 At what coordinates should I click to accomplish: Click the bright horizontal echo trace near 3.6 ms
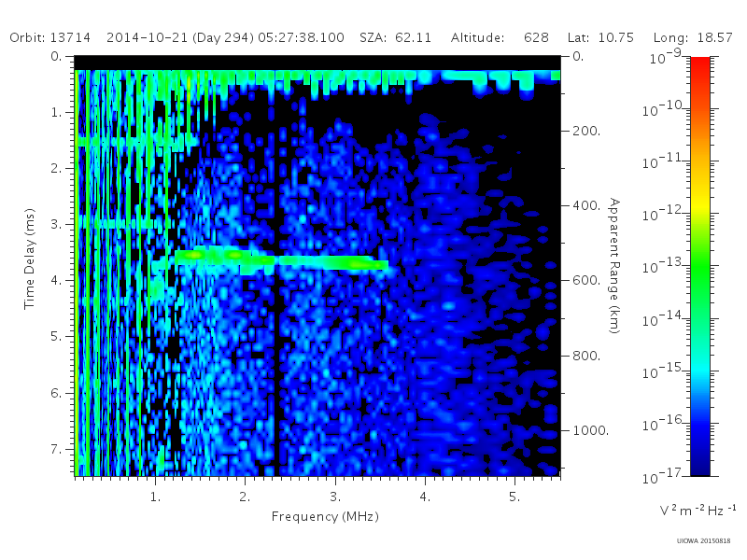[281, 259]
